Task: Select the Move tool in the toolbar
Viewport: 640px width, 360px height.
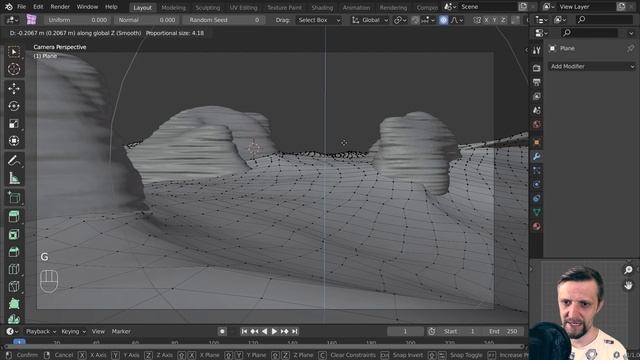Action: 14,89
